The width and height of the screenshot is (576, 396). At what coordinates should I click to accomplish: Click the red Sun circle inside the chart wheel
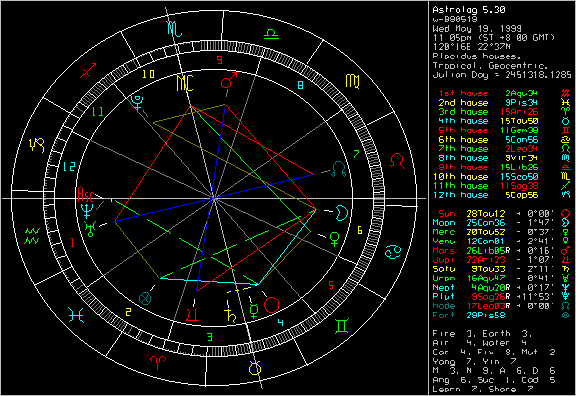tap(271, 305)
